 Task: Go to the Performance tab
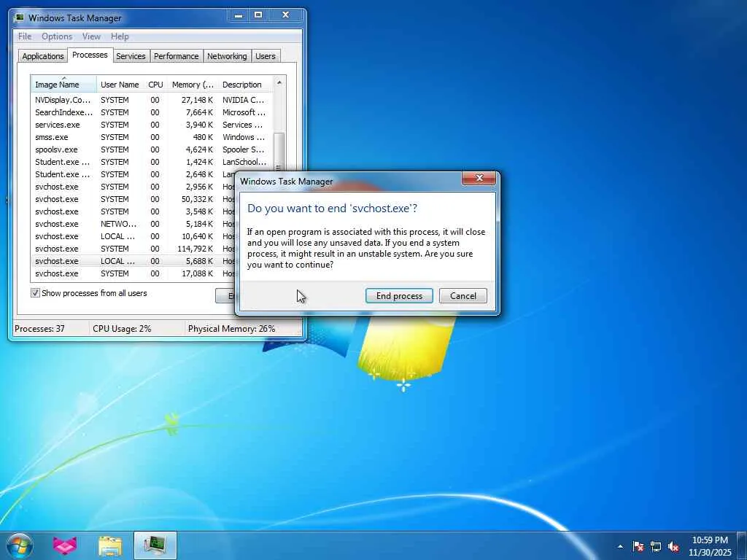click(177, 56)
